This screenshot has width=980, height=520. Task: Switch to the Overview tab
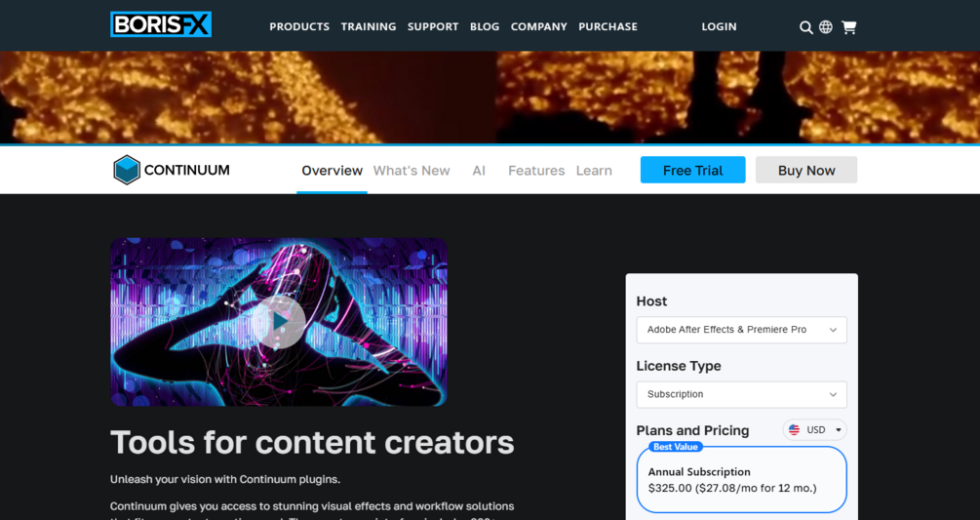(x=332, y=171)
